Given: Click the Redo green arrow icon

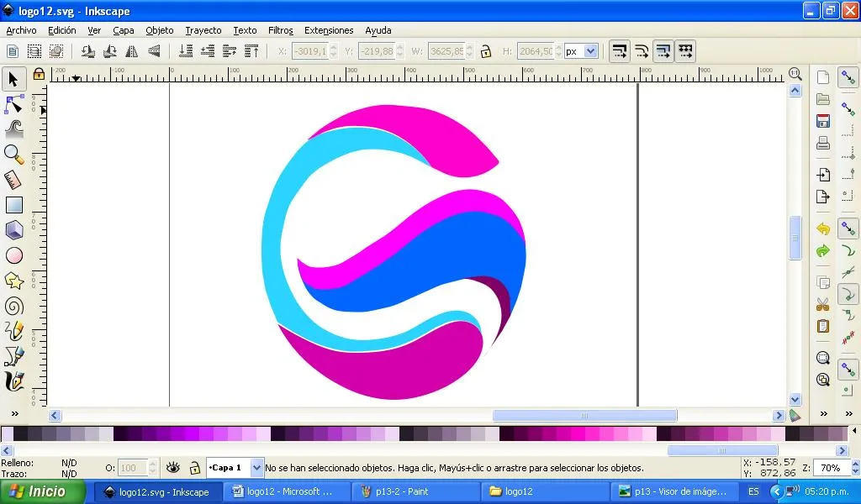Looking at the screenshot, I should pos(822,250).
